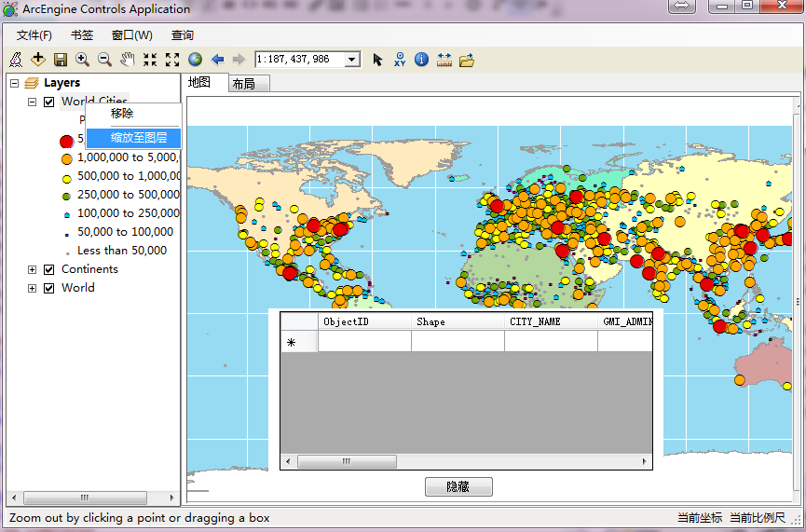Viewport: 806px width, 532px height.
Task: Click the layer tree left scroll arrow
Action: tap(14, 498)
